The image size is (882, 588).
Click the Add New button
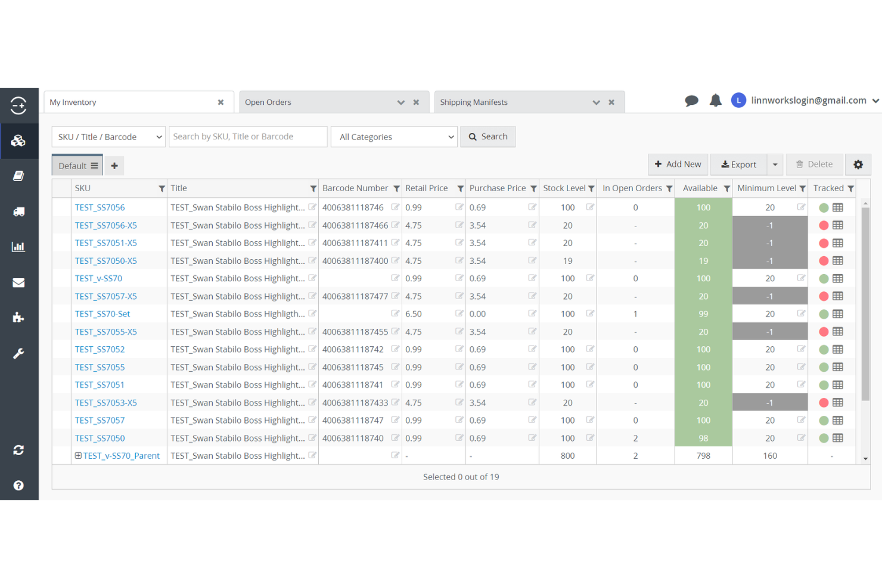click(x=678, y=164)
